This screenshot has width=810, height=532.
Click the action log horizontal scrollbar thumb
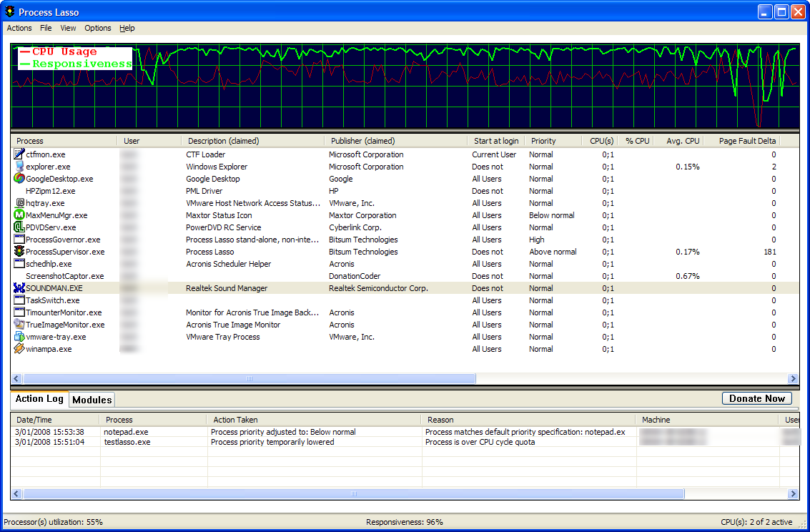[x=354, y=494]
